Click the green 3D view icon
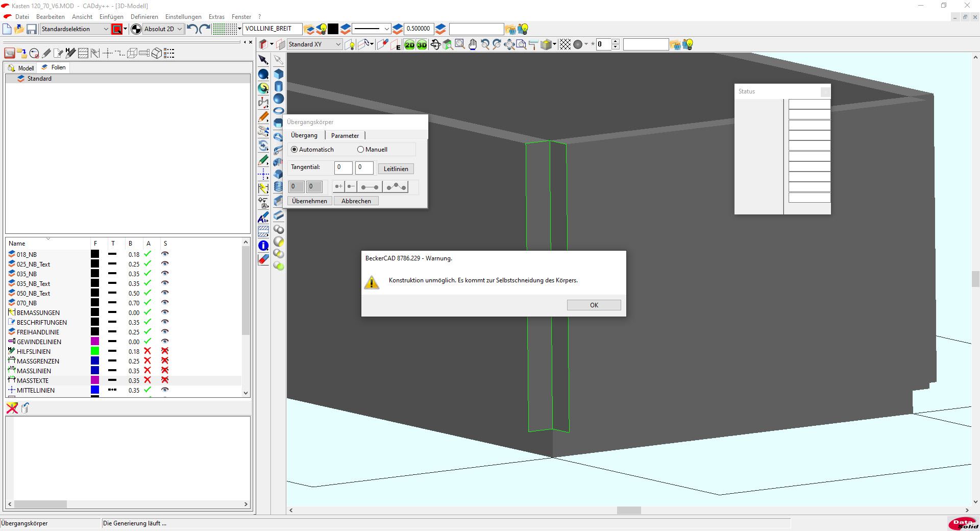 (422, 45)
